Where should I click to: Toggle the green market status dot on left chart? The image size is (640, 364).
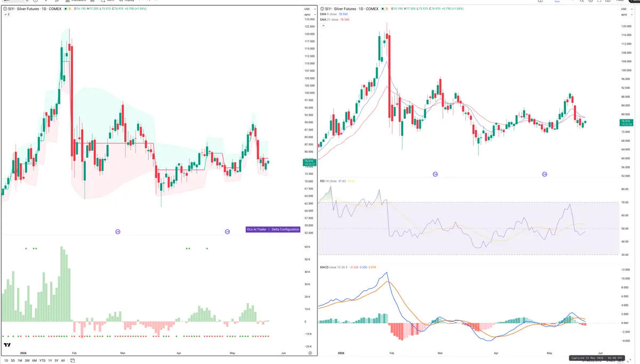pyautogui.click(x=65, y=9)
